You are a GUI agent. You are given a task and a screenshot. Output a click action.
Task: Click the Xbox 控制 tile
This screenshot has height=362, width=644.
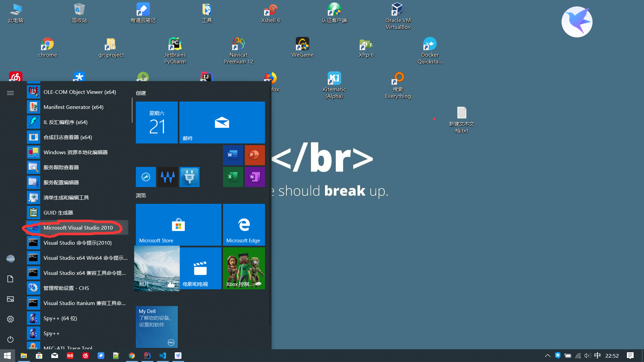(244, 268)
